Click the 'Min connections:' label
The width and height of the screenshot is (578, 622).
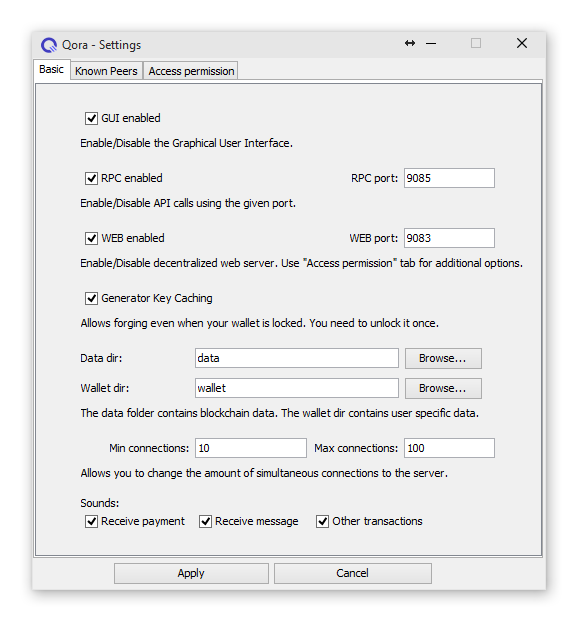[x=149, y=448]
